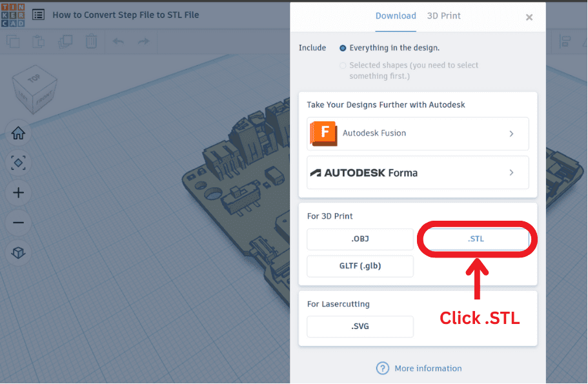Click the Delete trash icon
The width and height of the screenshot is (588, 384).
tap(91, 41)
